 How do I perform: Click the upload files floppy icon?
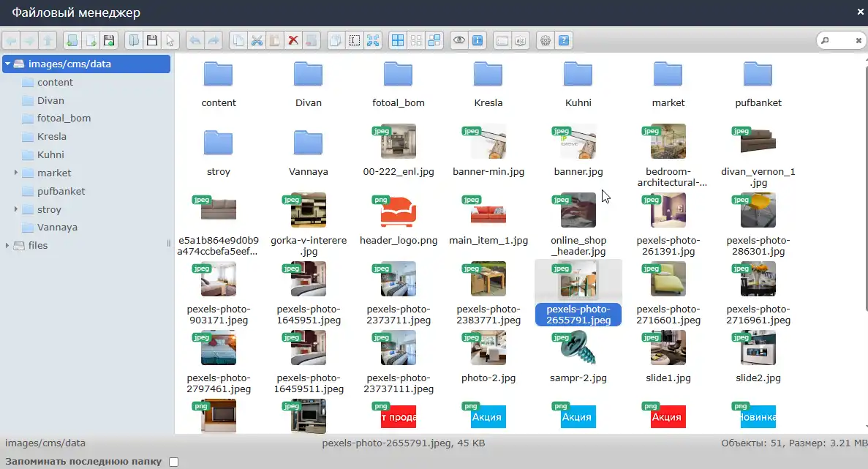pos(109,40)
